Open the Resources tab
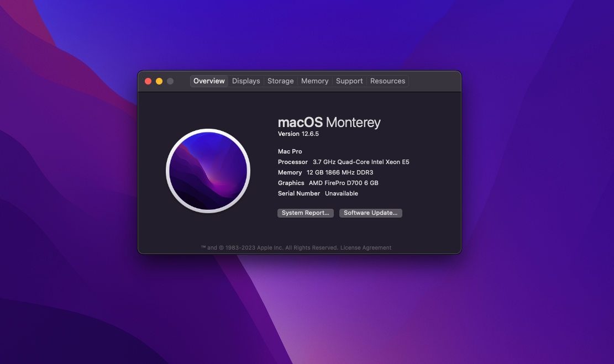614x364 pixels. (387, 81)
